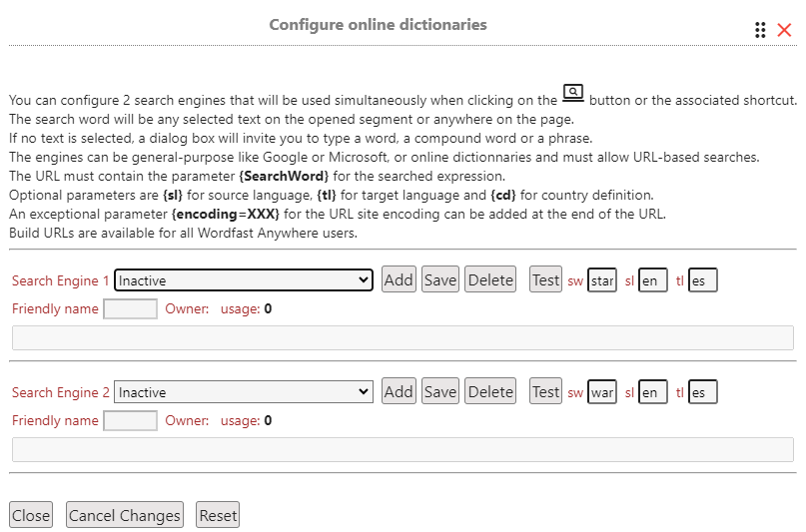The width and height of the screenshot is (806, 532).
Task: Click Add for Search Engine 2
Action: point(399,392)
